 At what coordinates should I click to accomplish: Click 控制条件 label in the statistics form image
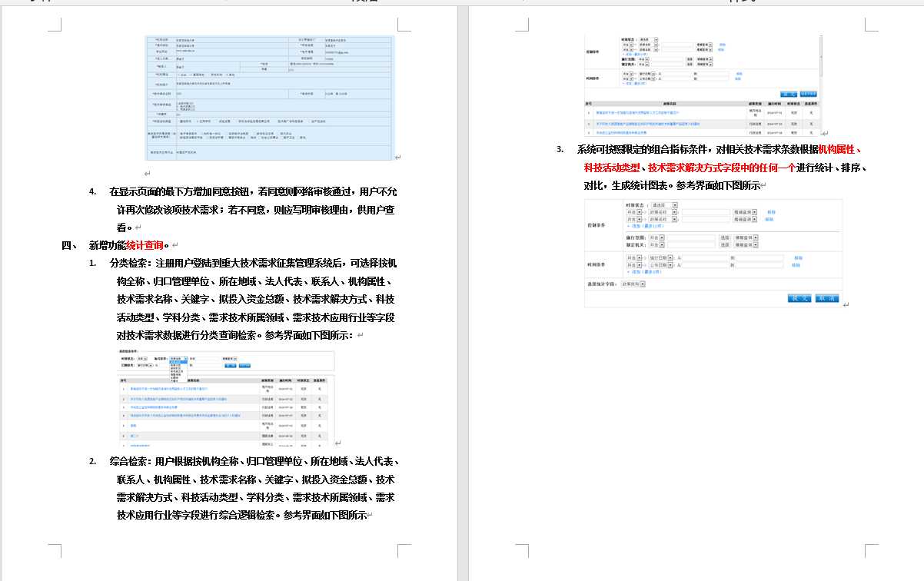click(x=597, y=225)
